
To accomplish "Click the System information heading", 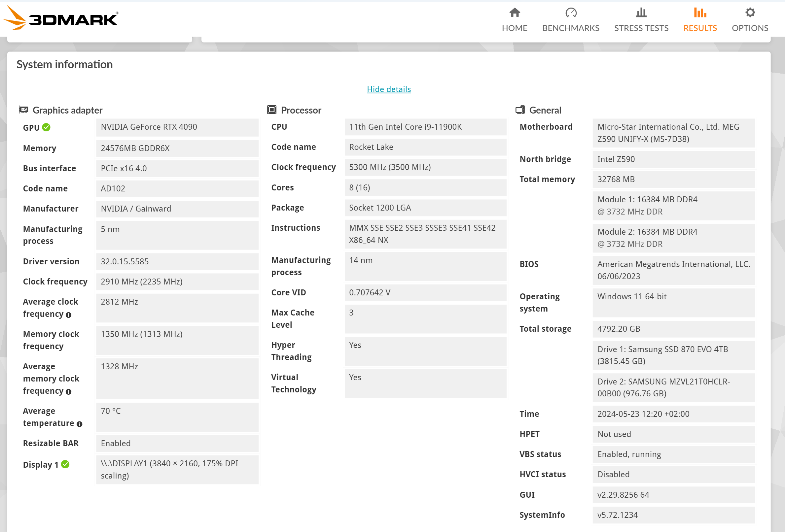I will point(64,64).
